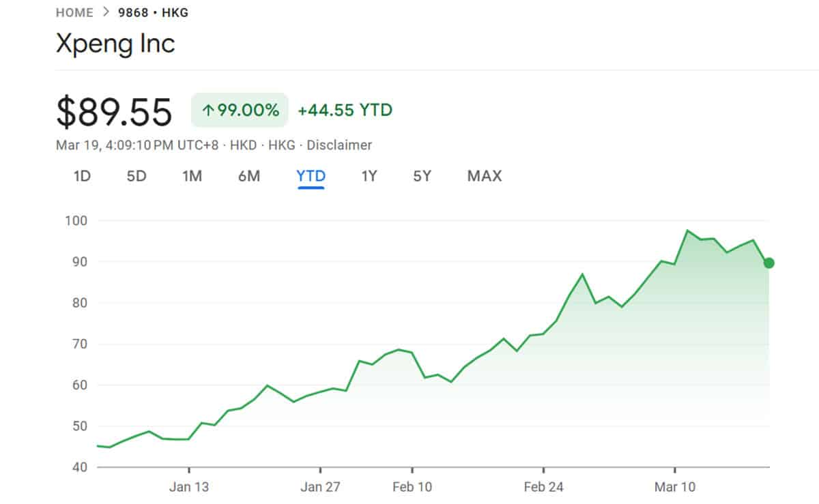This screenshot has width=819, height=504.
Task: Select the 99.00% change badge
Action: [x=239, y=109]
